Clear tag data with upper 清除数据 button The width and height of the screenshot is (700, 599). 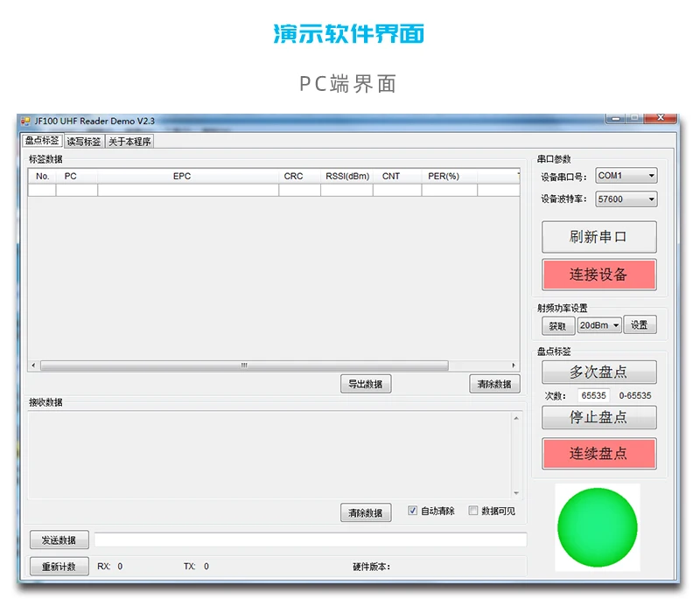[494, 384]
